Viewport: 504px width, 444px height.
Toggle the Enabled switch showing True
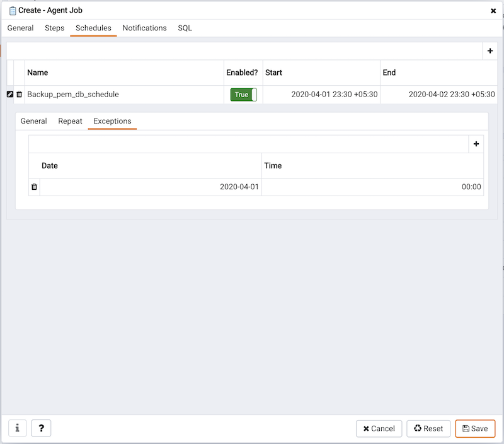coord(244,95)
